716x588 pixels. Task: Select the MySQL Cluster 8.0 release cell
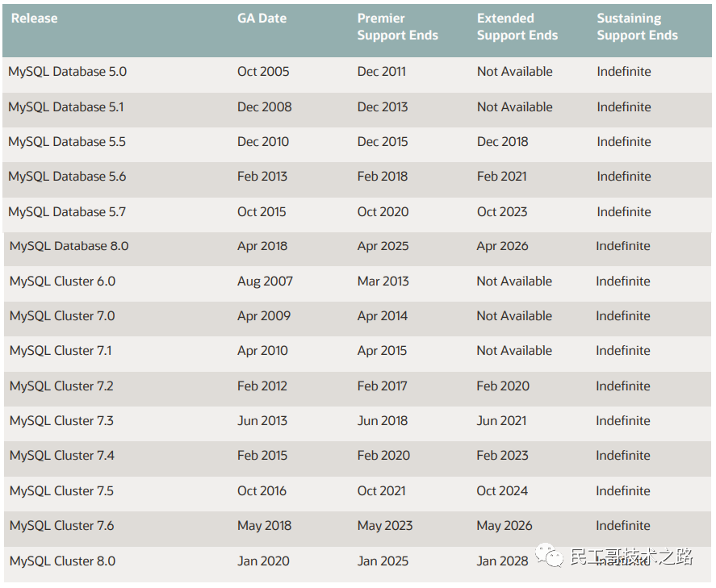[x=62, y=561]
